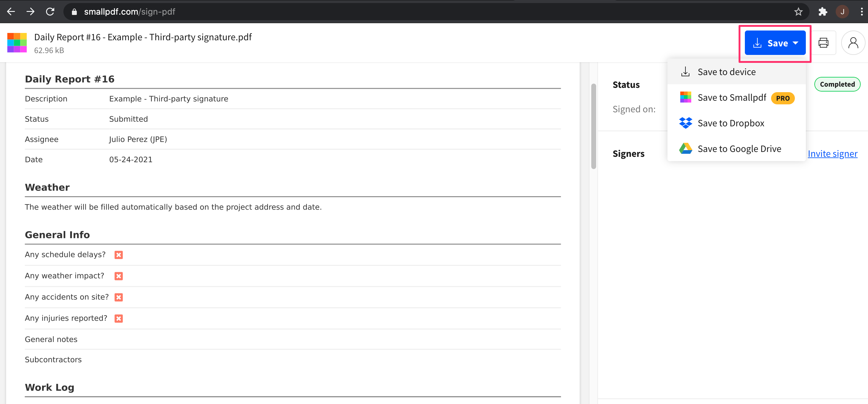
Task: Collapse the blue Save dropdown button
Action: pos(775,43)
